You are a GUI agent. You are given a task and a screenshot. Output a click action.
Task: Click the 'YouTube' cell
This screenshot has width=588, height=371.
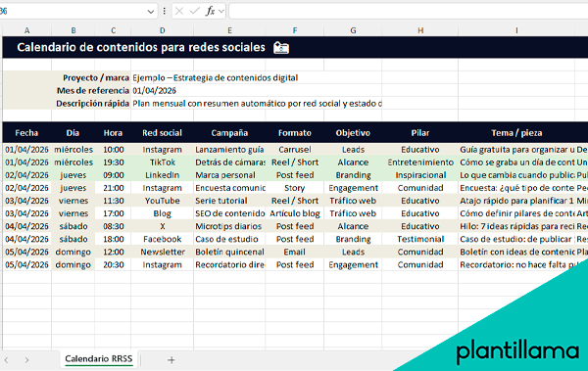click(162, 201)
